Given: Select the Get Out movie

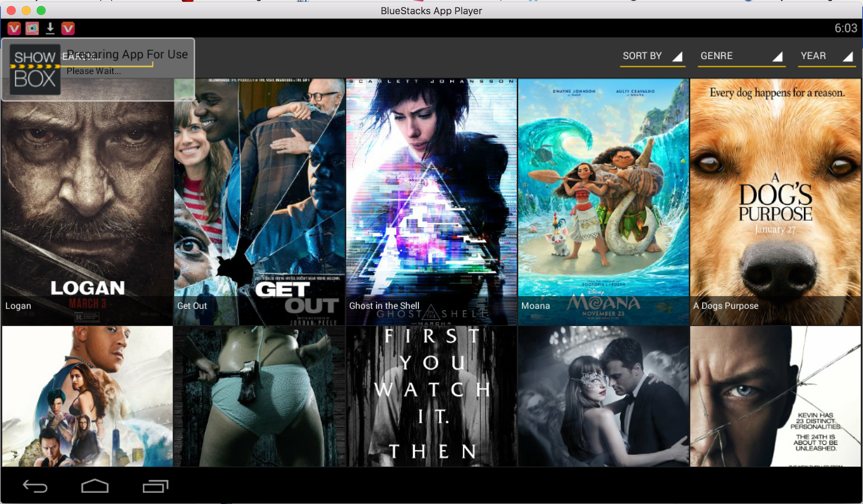Looking at the screenshot, I should 259,202.
